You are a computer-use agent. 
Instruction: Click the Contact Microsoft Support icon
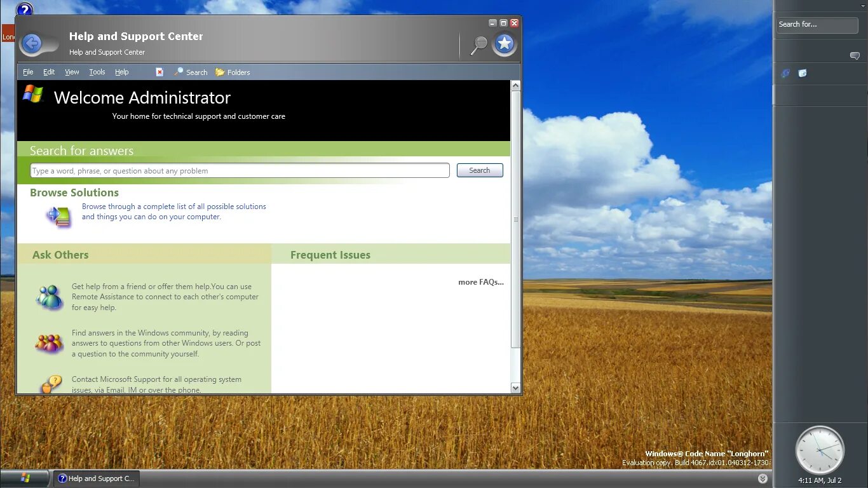pyautogui.click(x=50, y=384)
